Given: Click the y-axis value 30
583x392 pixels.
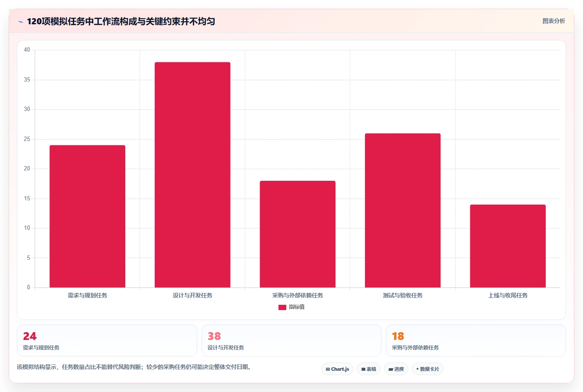Looking at the screenshot, I should click(x=27, y=109).
